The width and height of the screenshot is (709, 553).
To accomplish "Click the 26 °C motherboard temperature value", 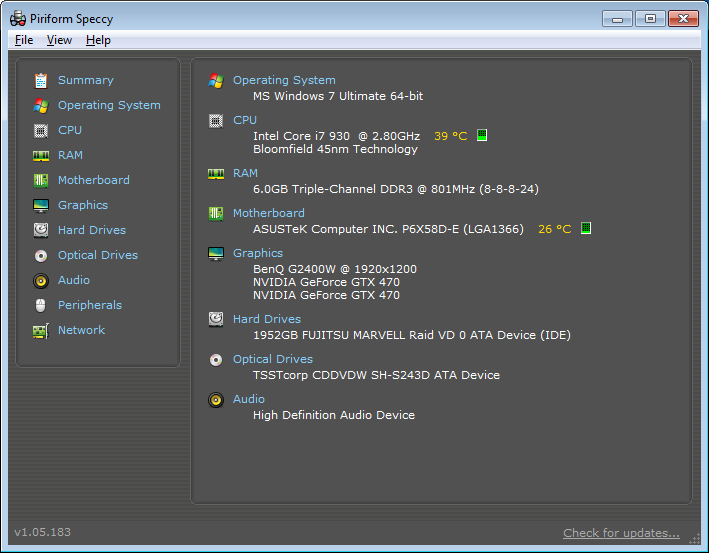I will point(554,229).
